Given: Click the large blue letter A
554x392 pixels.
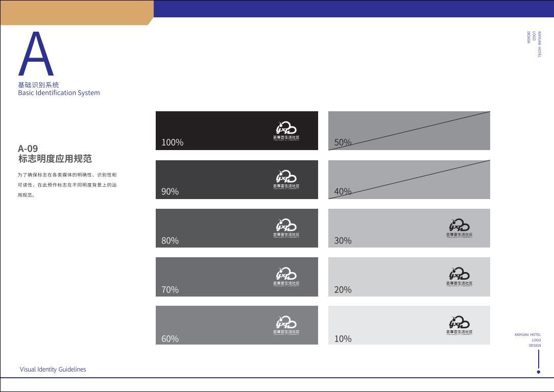Looking at the screenshot, I should point(36,54).
